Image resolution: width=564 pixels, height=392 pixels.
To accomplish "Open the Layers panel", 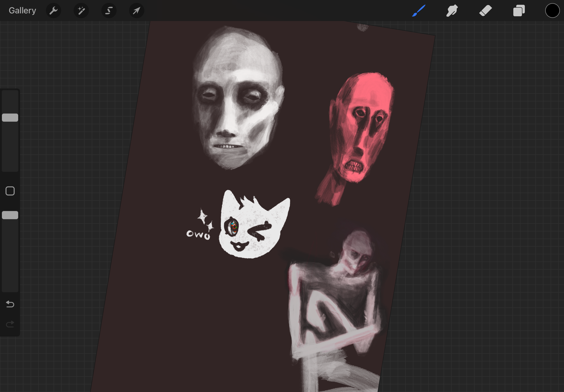I will pyautogui.click(x=519, y=11).
